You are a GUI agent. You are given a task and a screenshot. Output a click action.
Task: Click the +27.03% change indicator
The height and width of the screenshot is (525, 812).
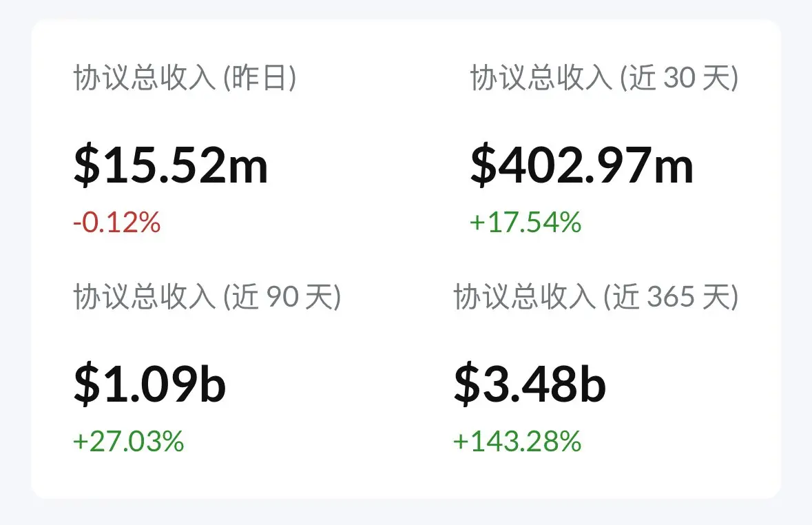[x=129, y=442]
